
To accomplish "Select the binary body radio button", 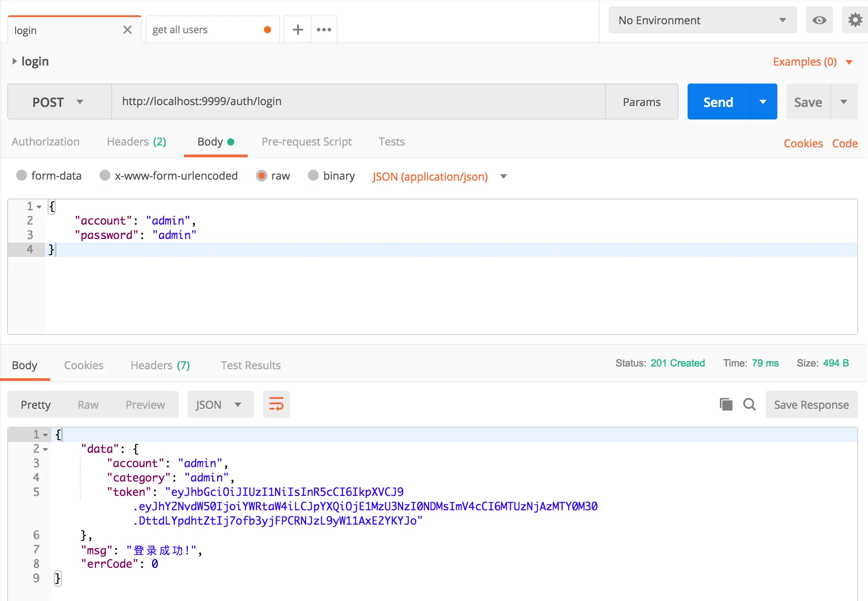I will [x=313, y=175].
